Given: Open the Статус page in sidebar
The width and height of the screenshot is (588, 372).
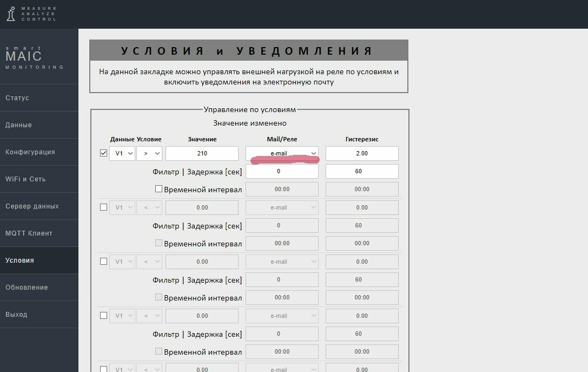Looking at the screenshot, I should pyautogui.click(x=39, y=97).
